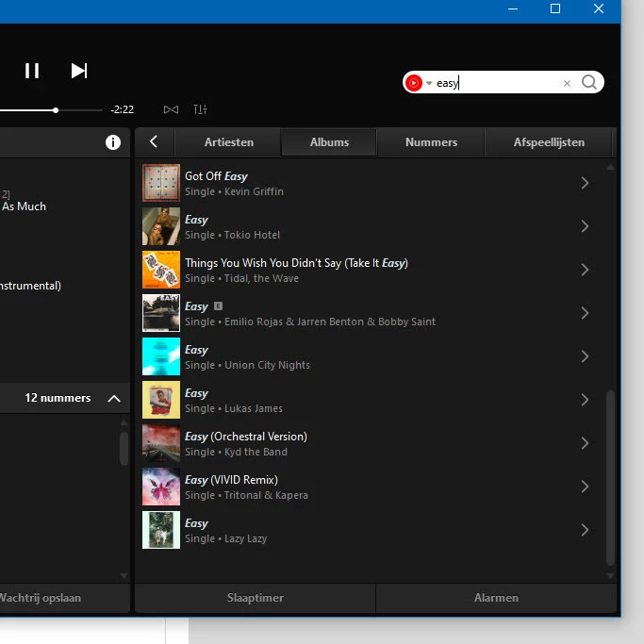Open the equalizer settings icon

click(x=200, y=109)
